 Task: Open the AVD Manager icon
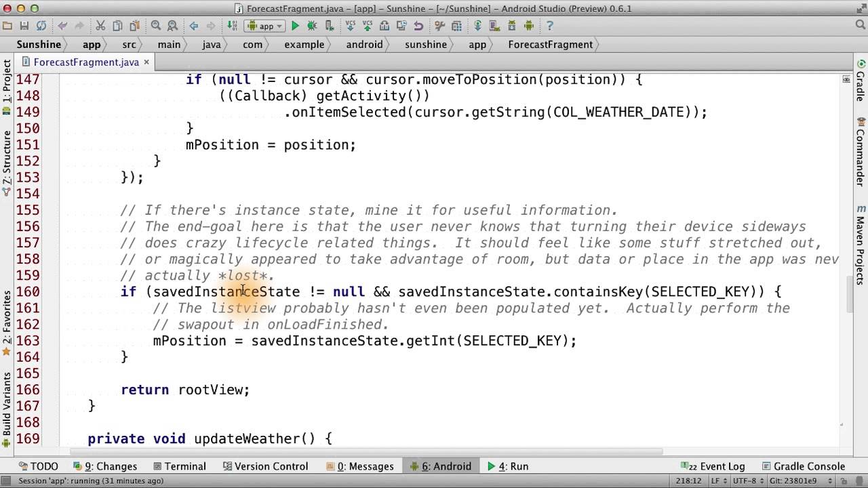click(494, 26)
